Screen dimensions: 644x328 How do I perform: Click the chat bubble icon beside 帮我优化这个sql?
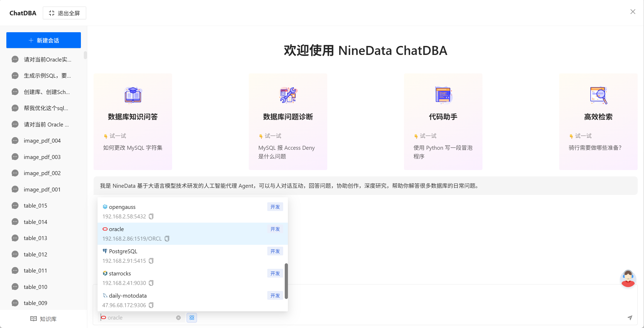15,108
